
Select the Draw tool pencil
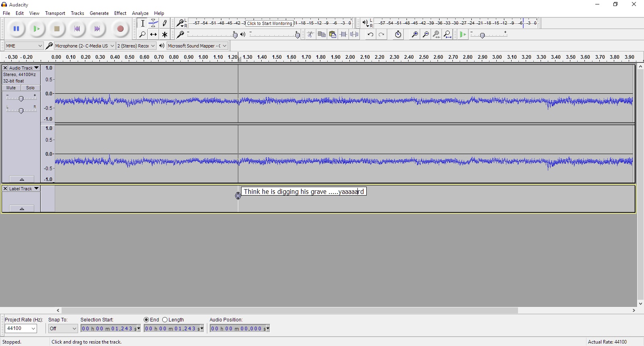tap(165, 23)
